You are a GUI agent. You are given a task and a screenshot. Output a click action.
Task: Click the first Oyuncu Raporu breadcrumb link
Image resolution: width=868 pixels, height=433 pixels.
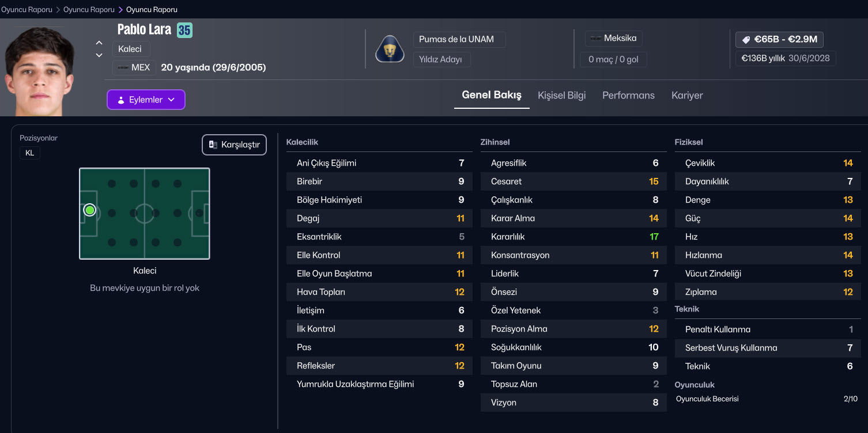pos(27,10)
